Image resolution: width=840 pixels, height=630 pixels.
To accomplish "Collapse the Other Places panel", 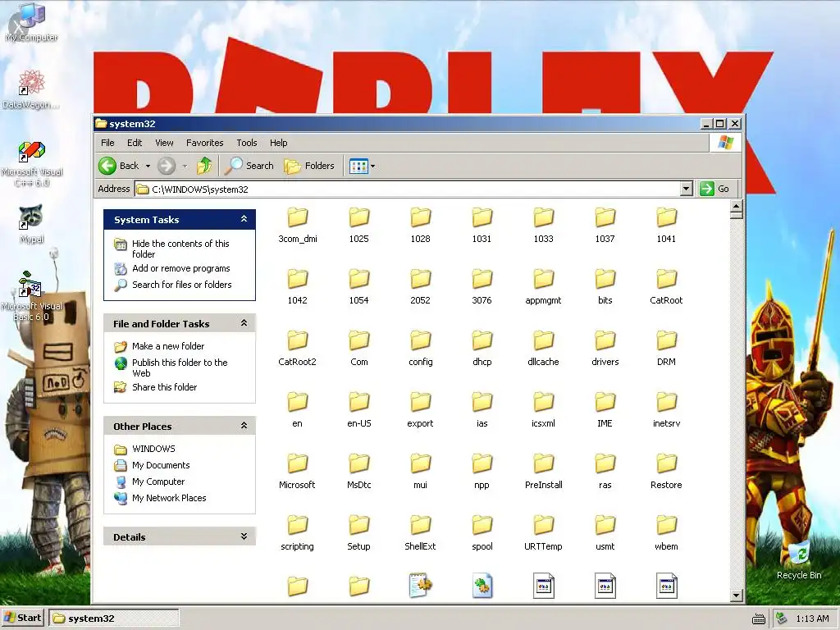I will (x=244, y=426).
